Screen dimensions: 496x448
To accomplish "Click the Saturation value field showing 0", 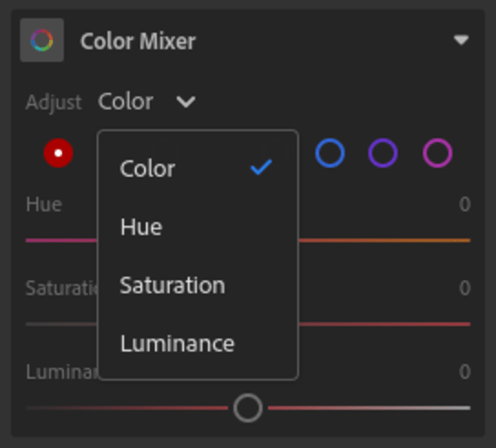I will 465,288.
